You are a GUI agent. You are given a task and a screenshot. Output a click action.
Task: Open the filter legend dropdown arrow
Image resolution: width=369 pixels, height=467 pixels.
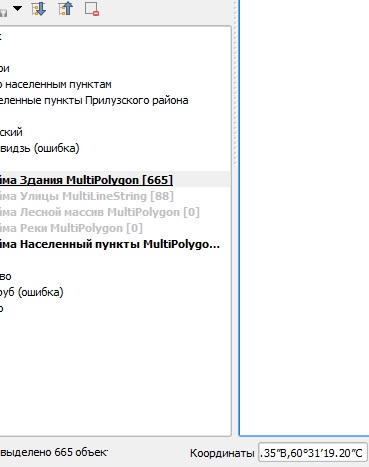pos(17,8)
